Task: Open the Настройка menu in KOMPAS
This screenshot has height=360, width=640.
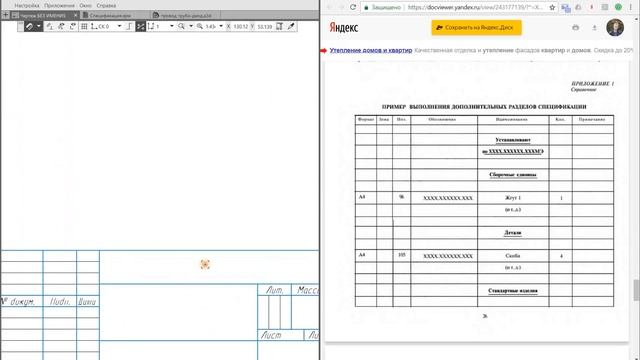Action: 27,6
